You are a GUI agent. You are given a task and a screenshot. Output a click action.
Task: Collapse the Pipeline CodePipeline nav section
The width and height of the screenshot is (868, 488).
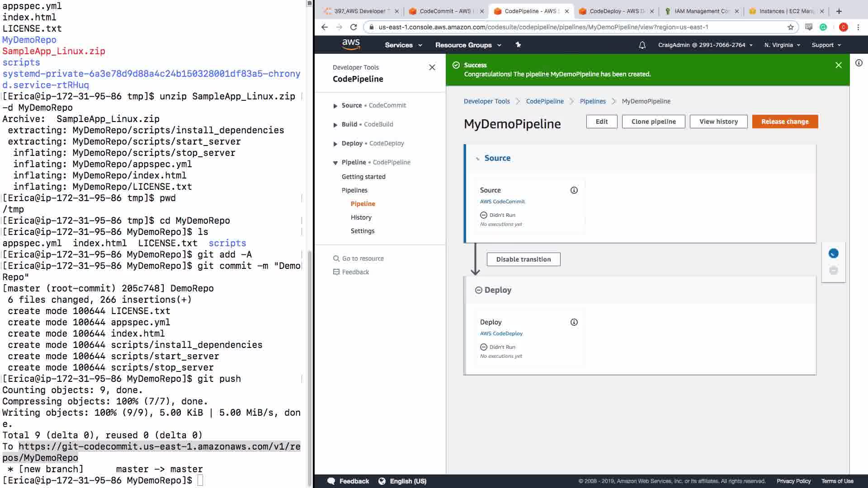click(x=335, y=163)
